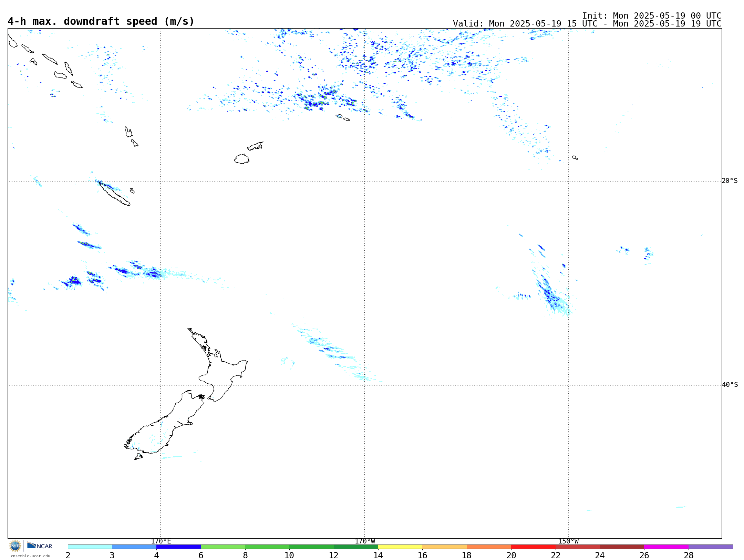Click the purple color swatch above 28
Screen dimensions: 744x560
click(711, 547)
